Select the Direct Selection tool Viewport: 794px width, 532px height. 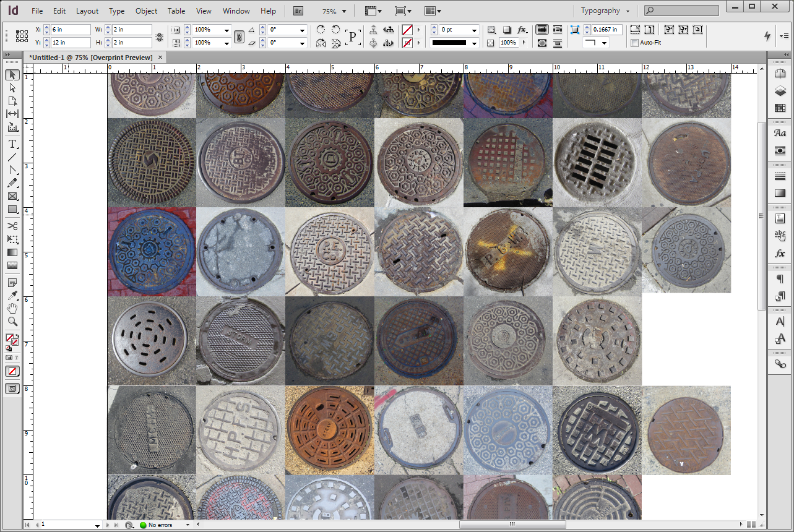pyautogui.click(x=12, y=88)
